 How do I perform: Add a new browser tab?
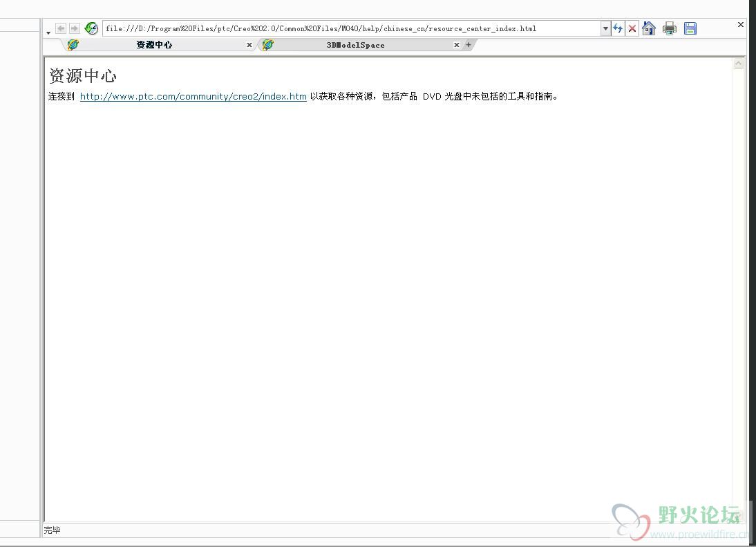click(468, 44)
